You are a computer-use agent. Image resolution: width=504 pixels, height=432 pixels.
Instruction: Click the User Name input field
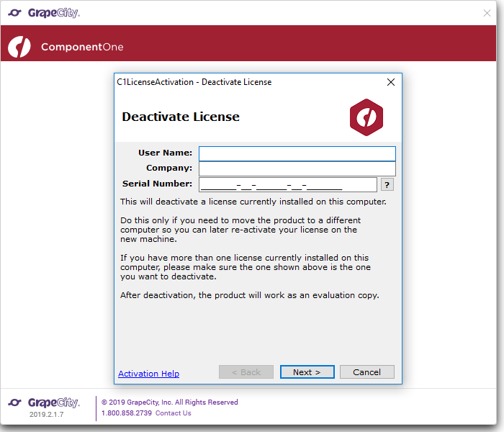[x=297, y=153]
